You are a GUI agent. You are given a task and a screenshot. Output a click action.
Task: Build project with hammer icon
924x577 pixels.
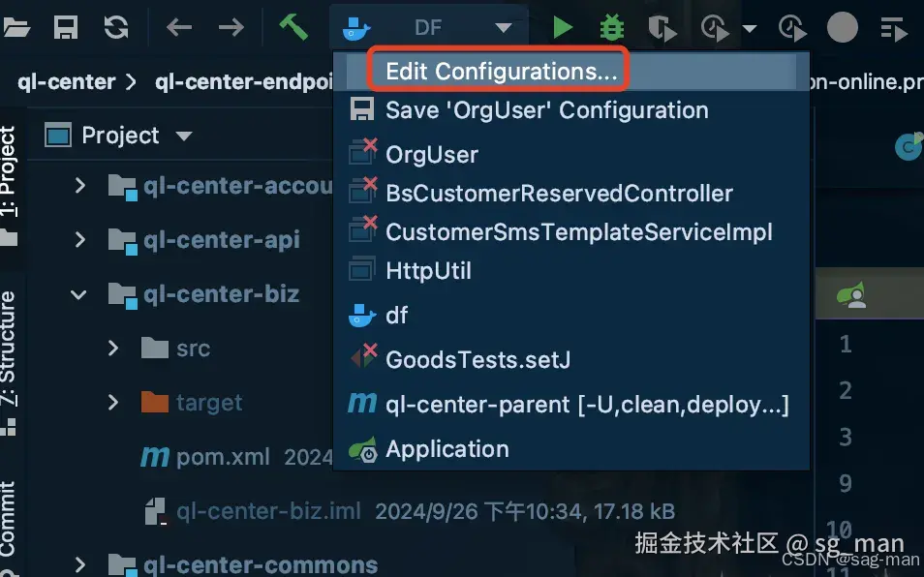[293, 27]
